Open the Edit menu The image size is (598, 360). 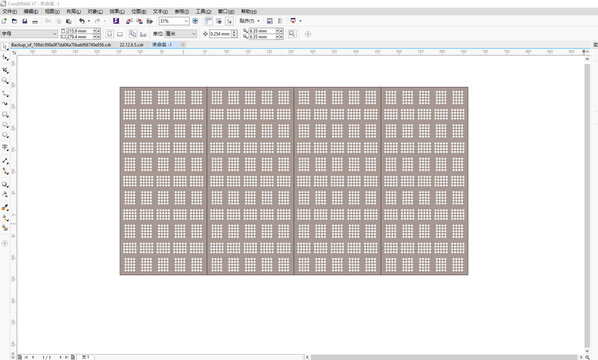point(31,11)
